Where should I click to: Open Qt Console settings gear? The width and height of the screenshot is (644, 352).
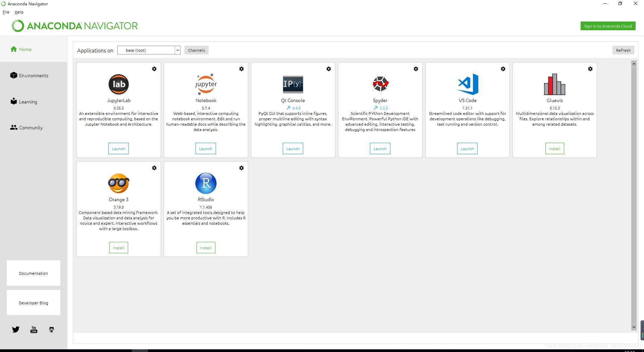329,69
